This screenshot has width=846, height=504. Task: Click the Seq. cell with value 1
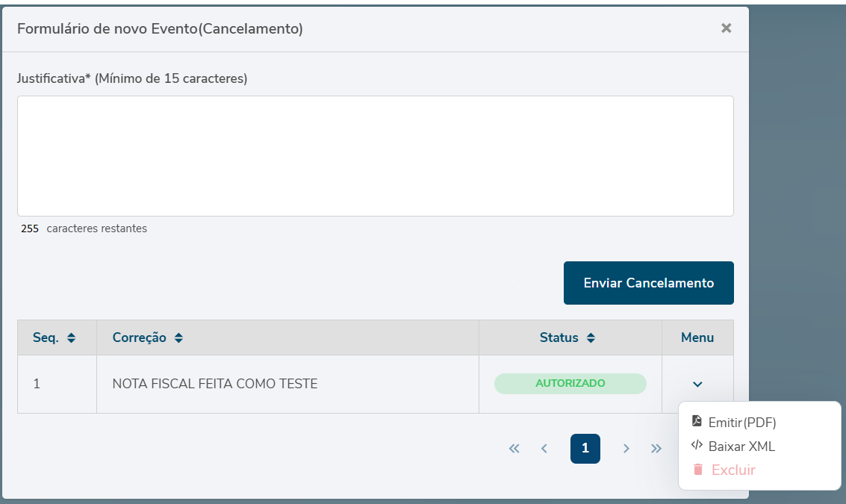pos(37,385)
